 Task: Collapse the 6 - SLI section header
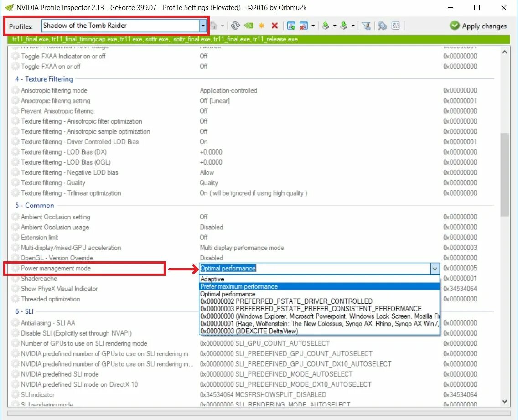tap(25, 311)
